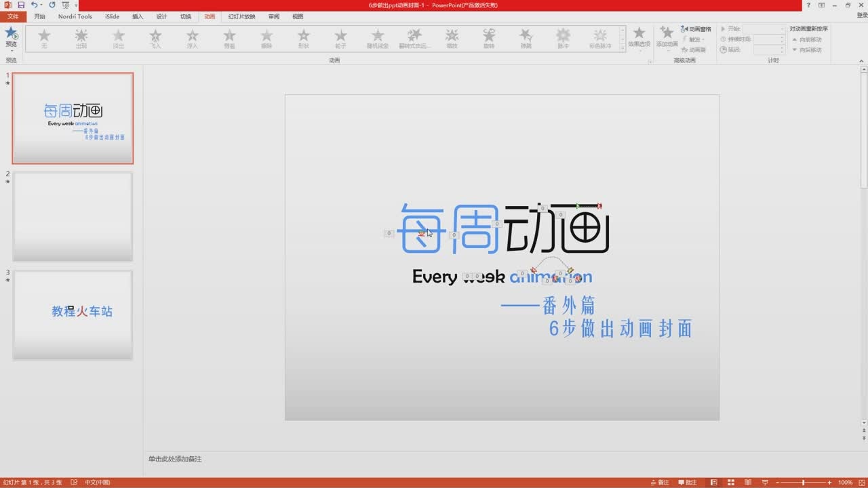Fit slide to current window
Viewport: 868px width, 488px height.
(861, 483)
